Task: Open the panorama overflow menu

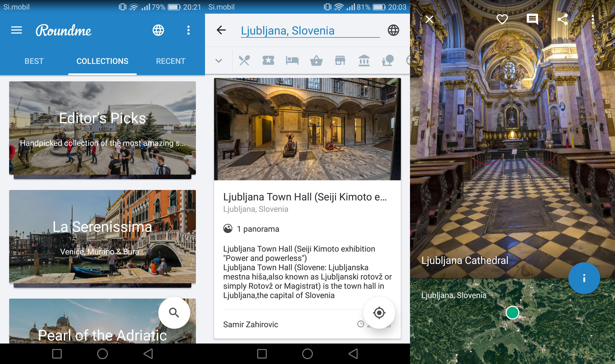Action: tap(593, 19)
